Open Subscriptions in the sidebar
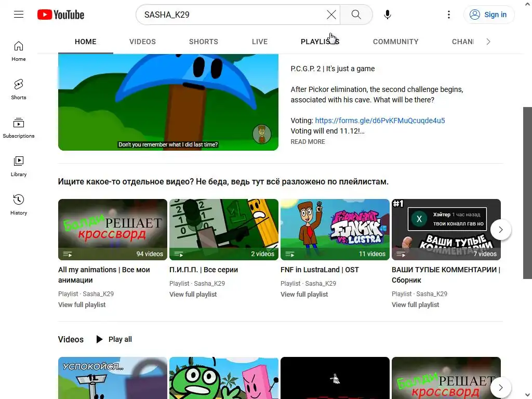532x399 pixels. (19, 128)
